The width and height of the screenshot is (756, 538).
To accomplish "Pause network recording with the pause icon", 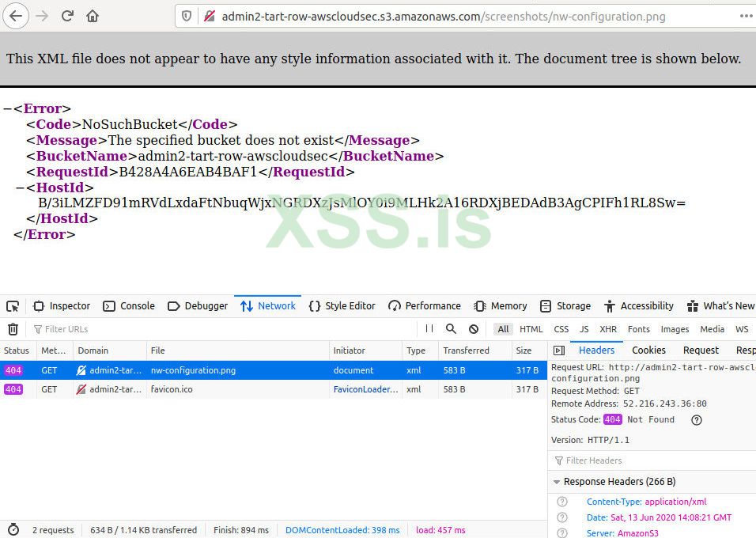I will coord(429,328).
